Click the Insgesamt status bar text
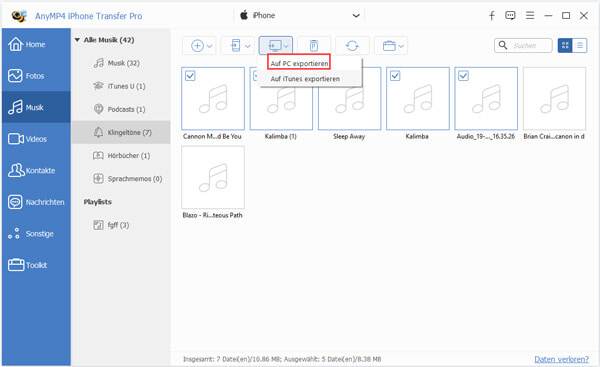This screenshot has height=367, width=600. [282, 359]
